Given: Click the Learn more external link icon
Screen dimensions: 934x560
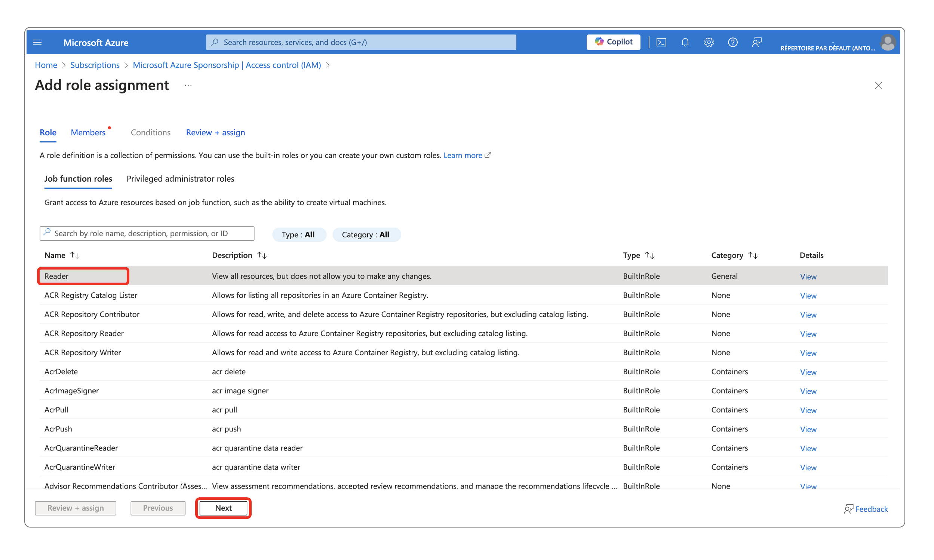Looking at the screenshot, I should click(487, 155).
